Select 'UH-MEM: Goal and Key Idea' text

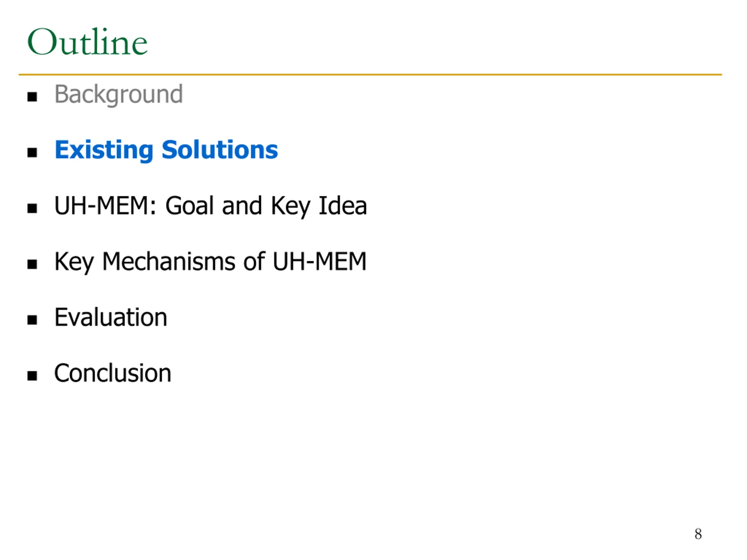coord(210,206)
